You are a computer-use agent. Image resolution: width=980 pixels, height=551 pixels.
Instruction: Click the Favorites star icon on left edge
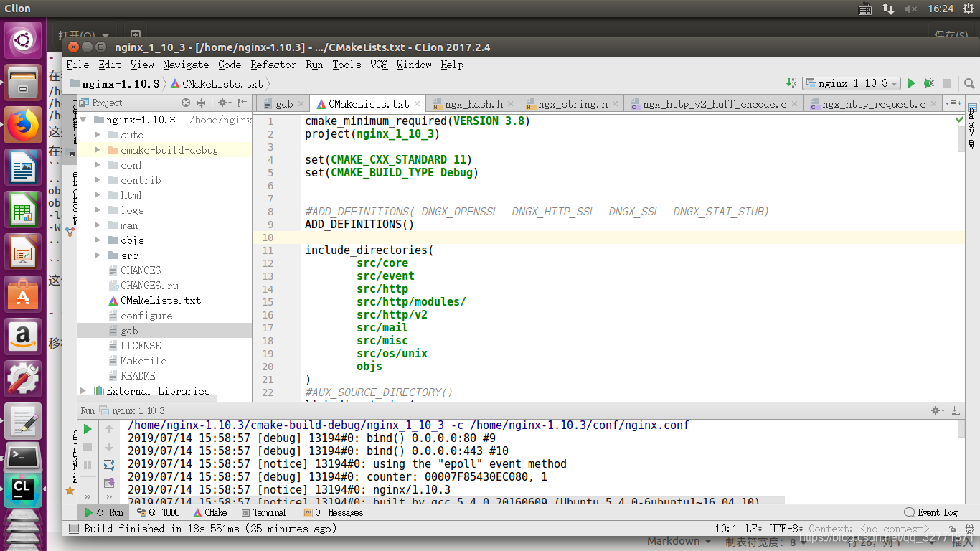coord(70,491)
